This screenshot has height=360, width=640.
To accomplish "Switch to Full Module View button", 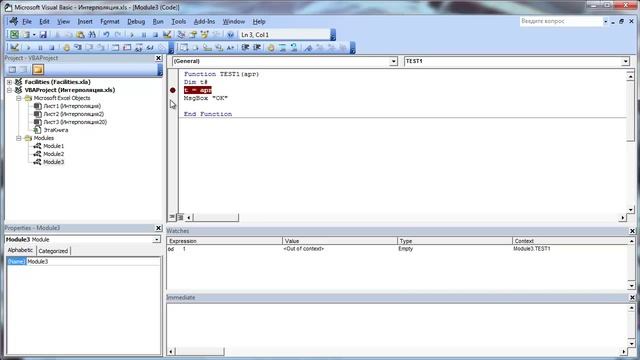I will coord(180,217).
